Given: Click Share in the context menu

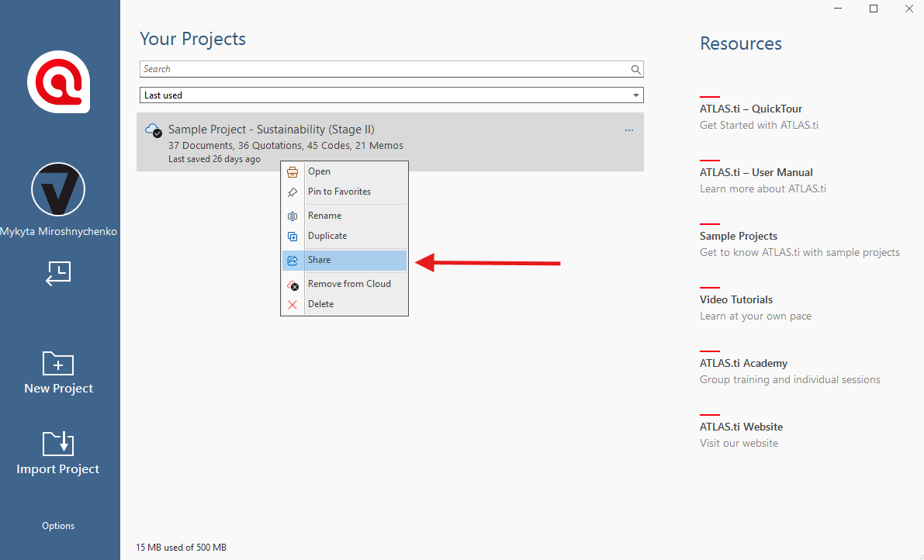Looking at the screenshot, I should pyautogui.click(x=344, y=260).
